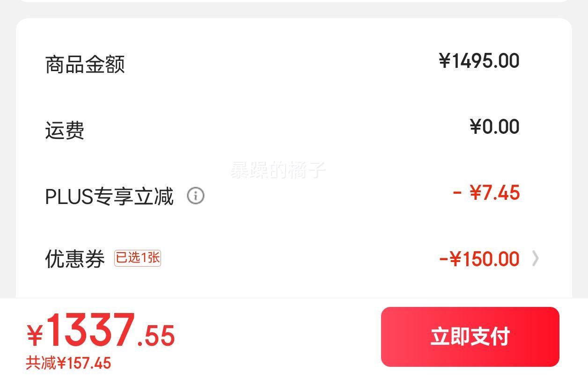Screen dimensions: 588x386
Task: Tap the .55 decimal of the total
Action: pyautogui.click(x=156, y=335)
